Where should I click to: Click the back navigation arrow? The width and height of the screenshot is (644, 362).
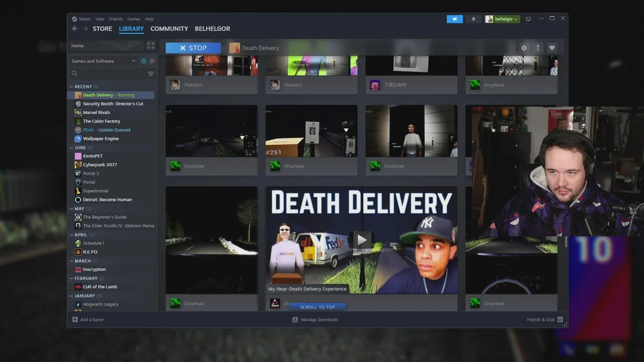[x=74, y=29]
